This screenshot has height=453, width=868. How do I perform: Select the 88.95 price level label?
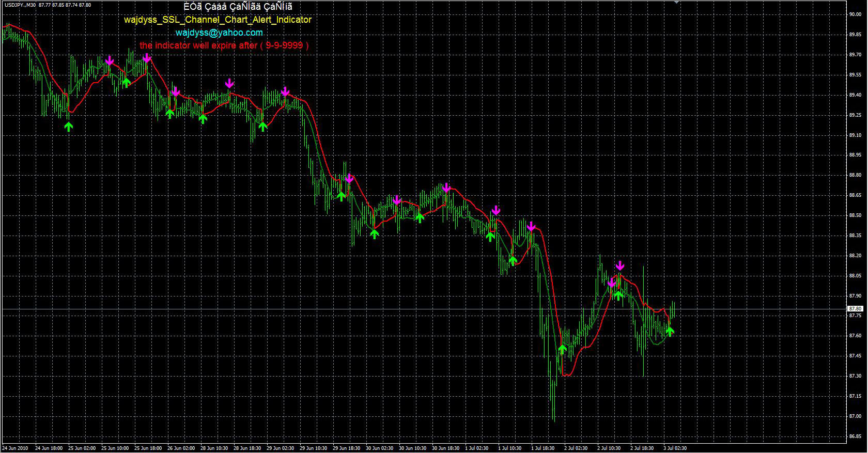tap(855, 155)
